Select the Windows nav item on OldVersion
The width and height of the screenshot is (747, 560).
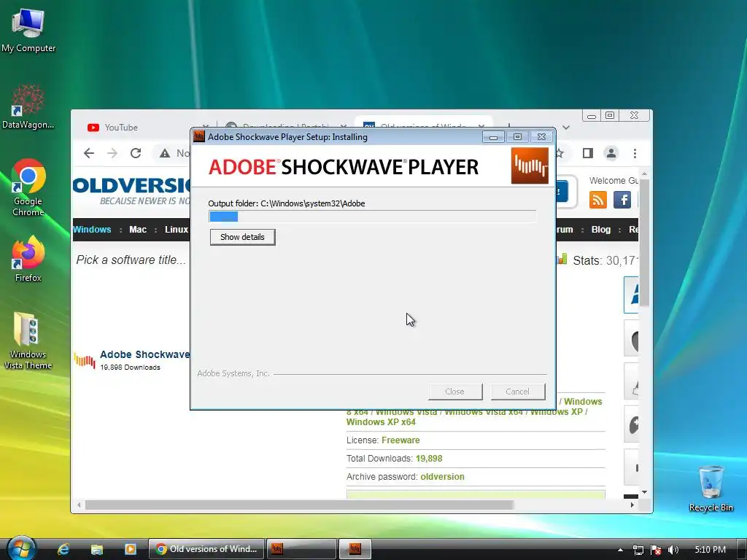pos(92,230)
